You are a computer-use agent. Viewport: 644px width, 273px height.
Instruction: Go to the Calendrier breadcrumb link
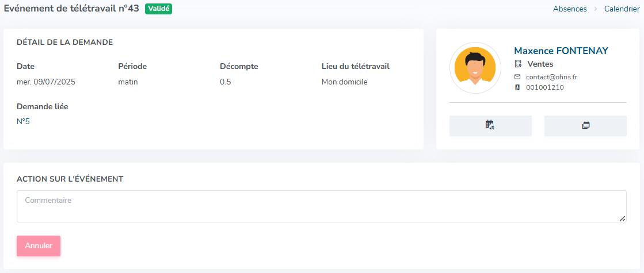click(622, 9)
